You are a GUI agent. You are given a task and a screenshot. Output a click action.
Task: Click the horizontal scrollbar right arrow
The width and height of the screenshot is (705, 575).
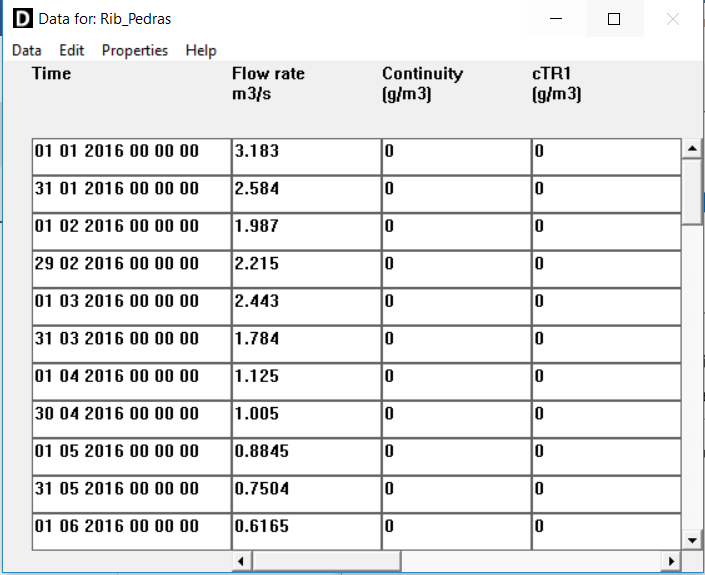(670, 561)
